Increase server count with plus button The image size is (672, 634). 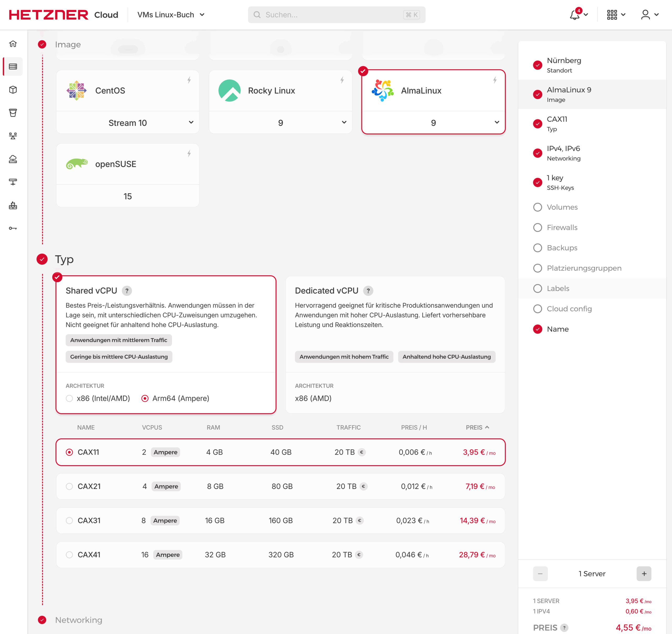pos(644,573)
